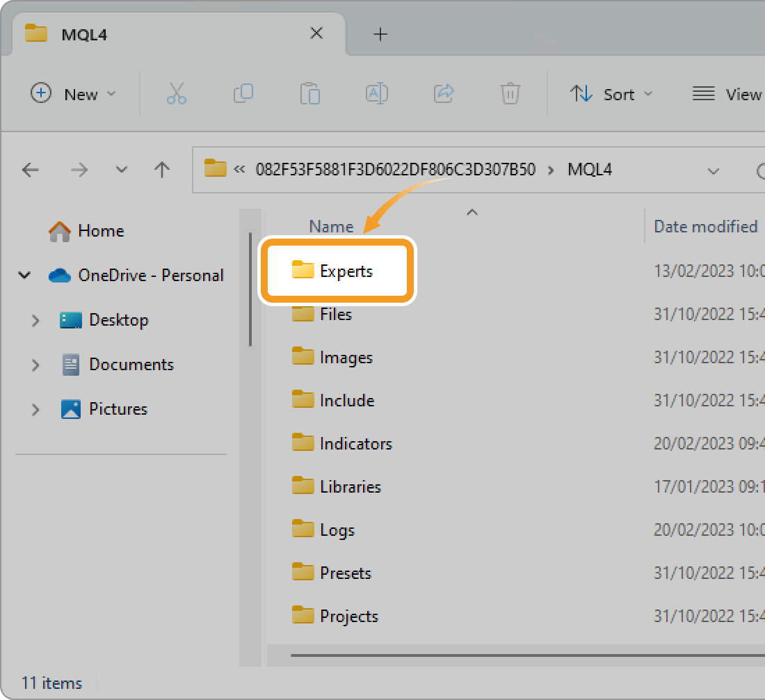Screen dimensions: 765x700
Task: Expand the Recent locations chevron
Action: tap(121, 170)
